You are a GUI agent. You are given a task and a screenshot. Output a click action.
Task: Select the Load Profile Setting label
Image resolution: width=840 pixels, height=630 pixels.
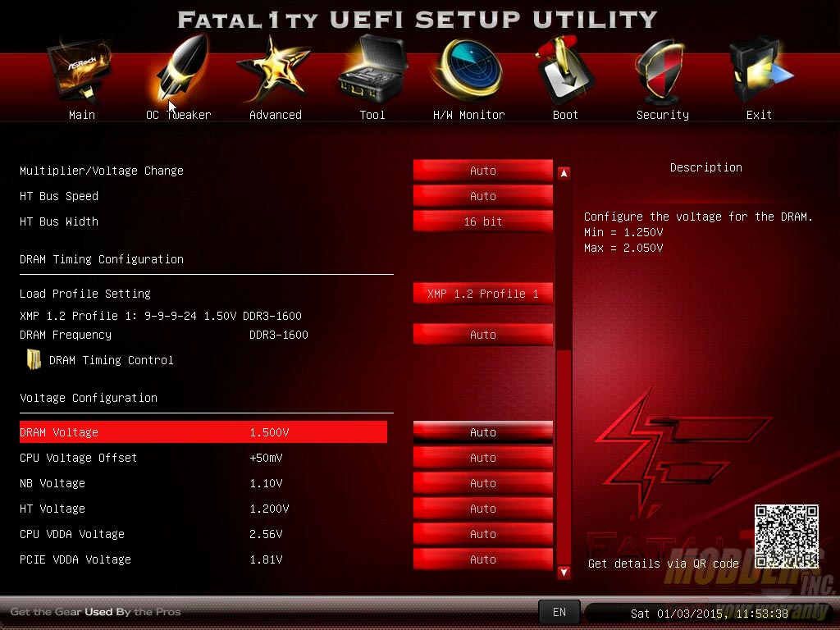tap(85, 294)
